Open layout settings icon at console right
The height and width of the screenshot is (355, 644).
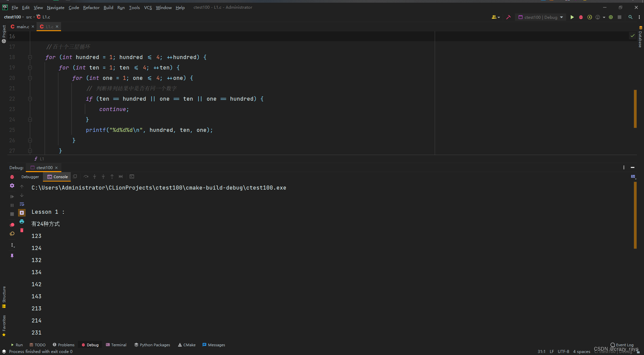coord(633,177)
